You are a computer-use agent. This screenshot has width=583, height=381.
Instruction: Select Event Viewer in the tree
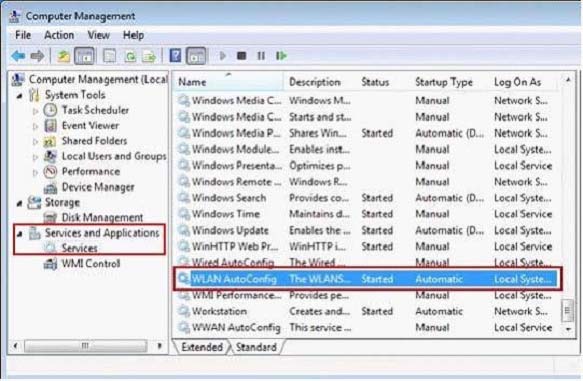tap(90, 126)
